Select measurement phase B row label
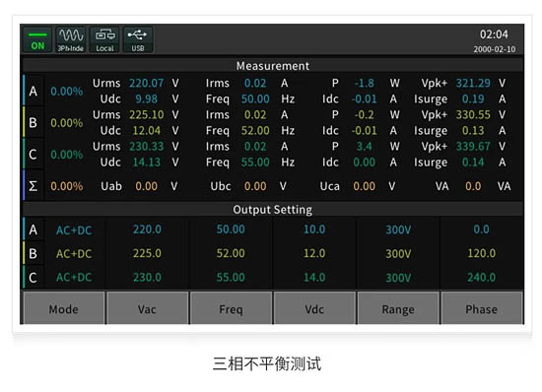Screen dimensions: 542x392 point(33,122)
